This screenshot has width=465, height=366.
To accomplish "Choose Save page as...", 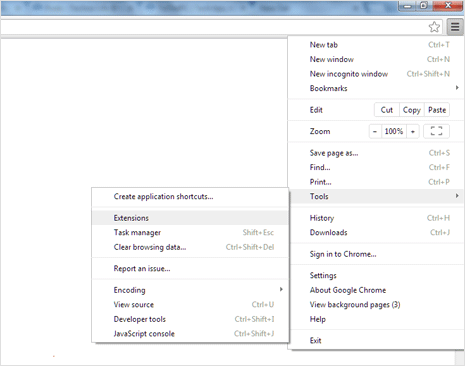I will [x=376, y=153].
